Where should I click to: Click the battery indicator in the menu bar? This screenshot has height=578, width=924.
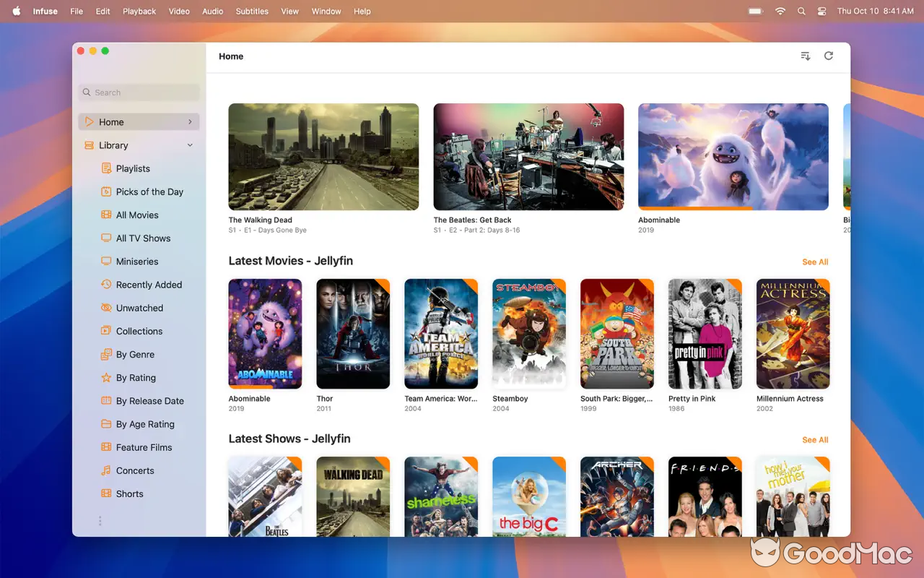click(754, 11)
